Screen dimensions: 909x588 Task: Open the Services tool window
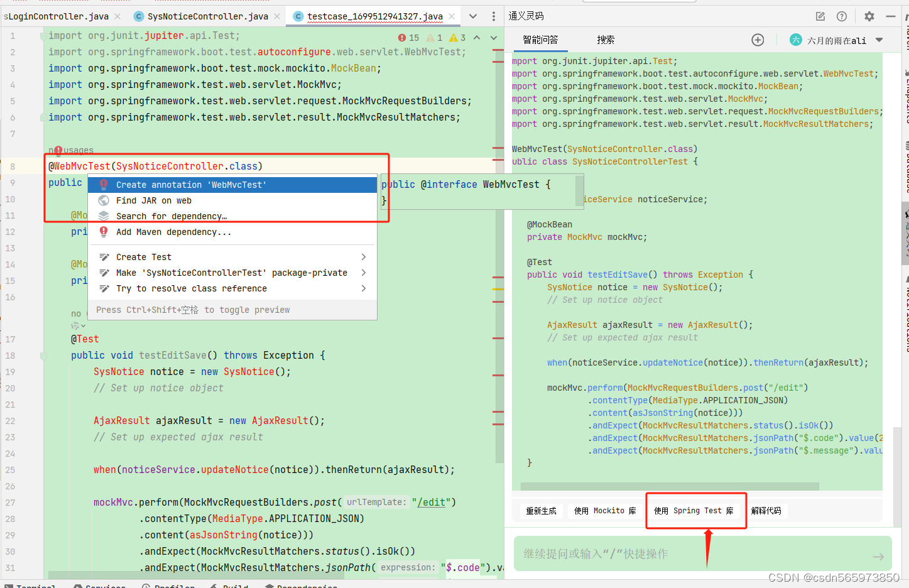99,585
